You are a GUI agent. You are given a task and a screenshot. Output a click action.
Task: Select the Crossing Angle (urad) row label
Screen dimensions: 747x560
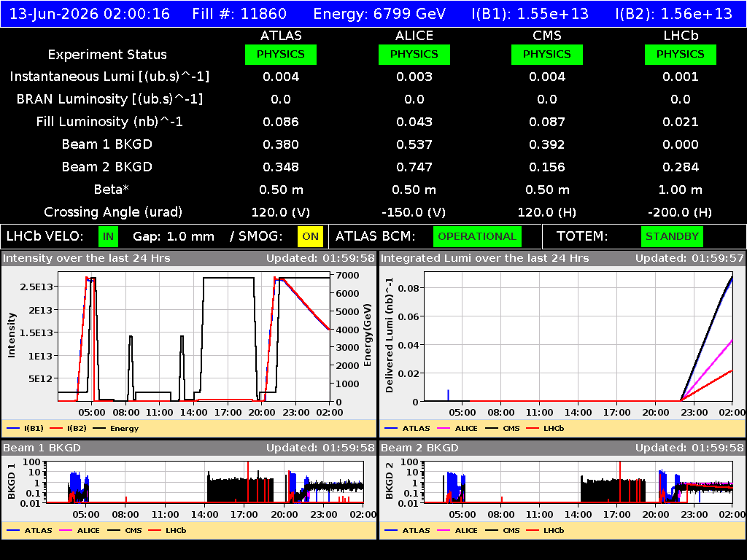(113, 212)
